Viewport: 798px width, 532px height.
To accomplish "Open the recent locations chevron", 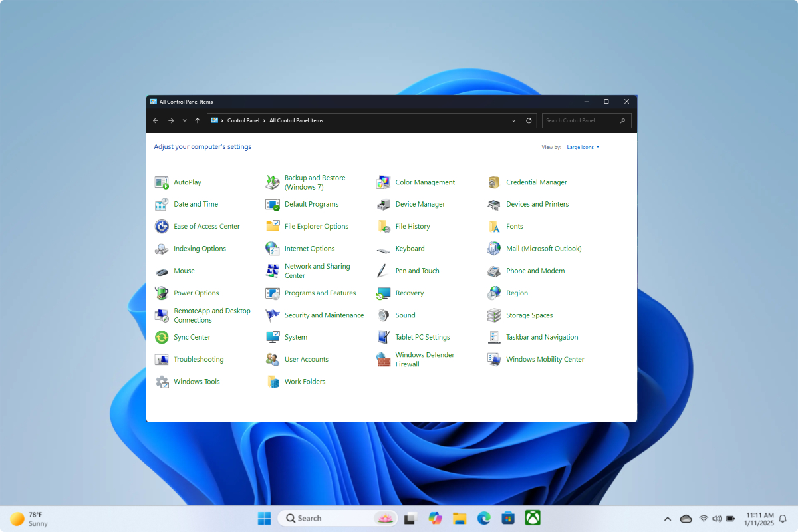I will point(184,121).
